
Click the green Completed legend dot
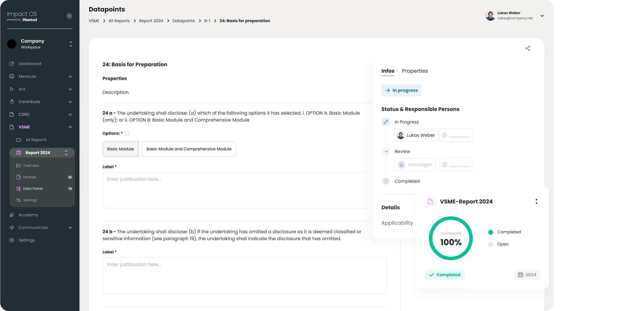pyautogui.click(x=491, y=232)
